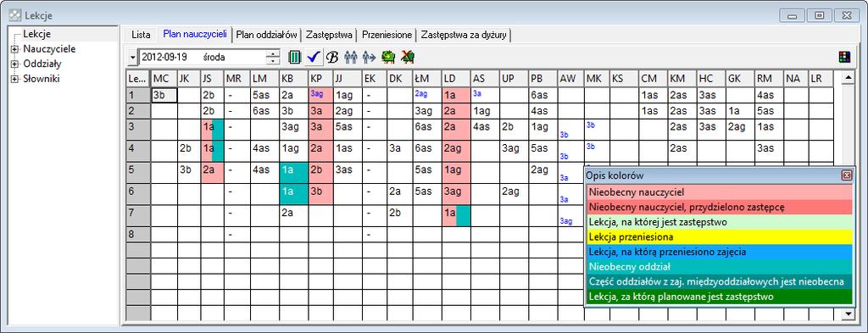
Task: Select lesson row header 8
Action: tap(138, 235)
